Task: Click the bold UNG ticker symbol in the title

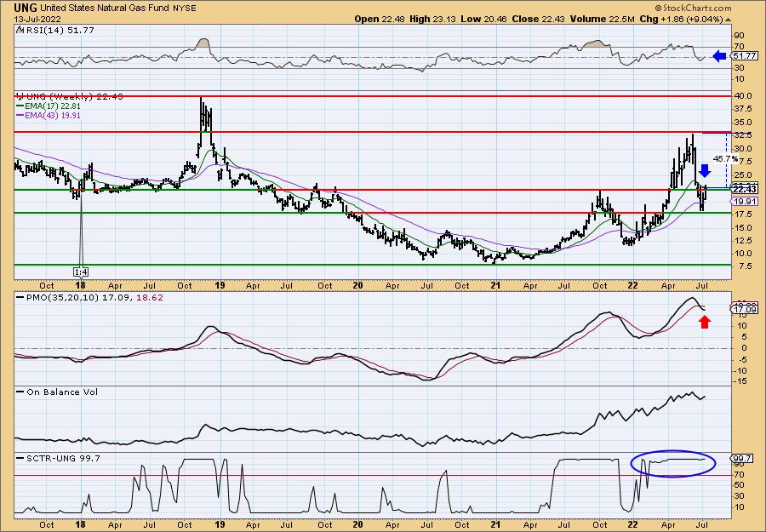Action: pos(24,8)
